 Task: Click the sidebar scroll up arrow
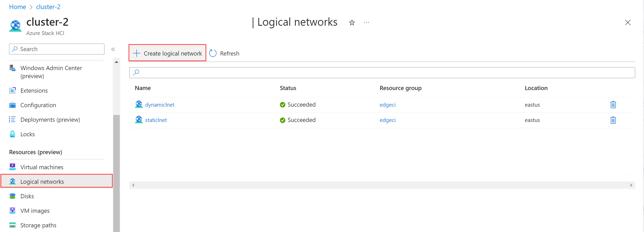[116, 62]
